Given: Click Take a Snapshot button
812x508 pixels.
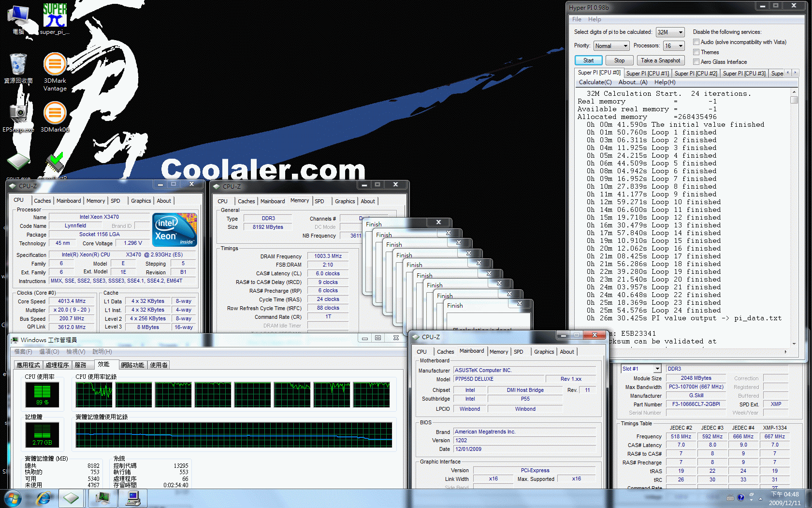Looking at the screenshot, I should [x=660, y=60].
